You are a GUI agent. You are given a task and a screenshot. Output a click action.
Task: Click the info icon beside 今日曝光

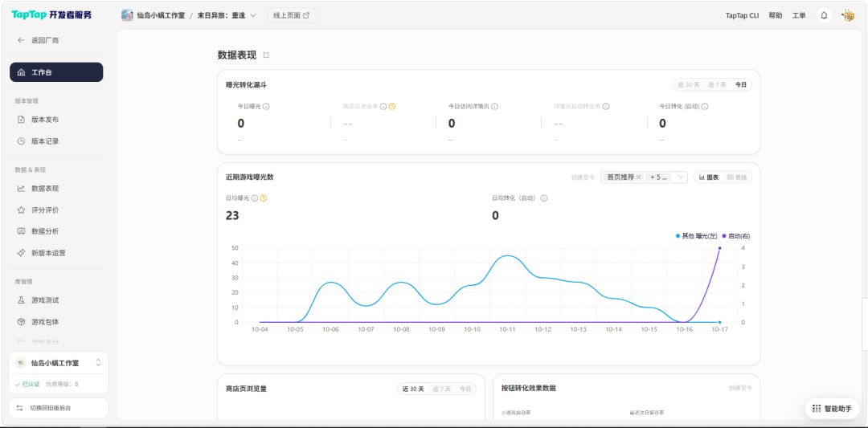click(266, 107)
